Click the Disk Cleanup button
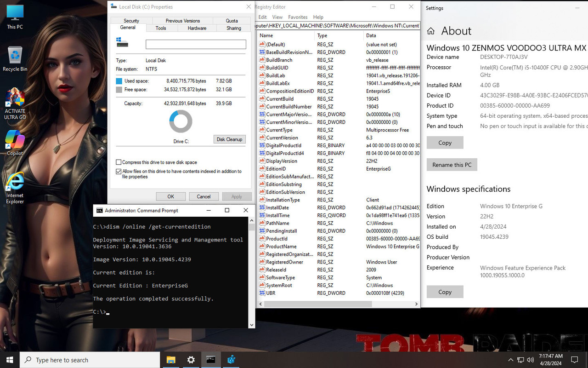The height and width of the screenshot is (368, 588). coord(230,139)
